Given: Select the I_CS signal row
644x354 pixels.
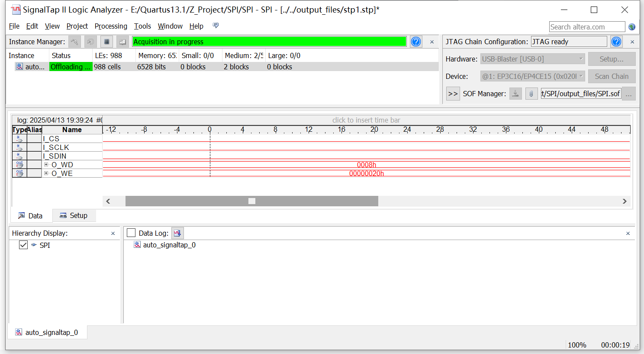Looking at the screenshot, I should [51, 139].
